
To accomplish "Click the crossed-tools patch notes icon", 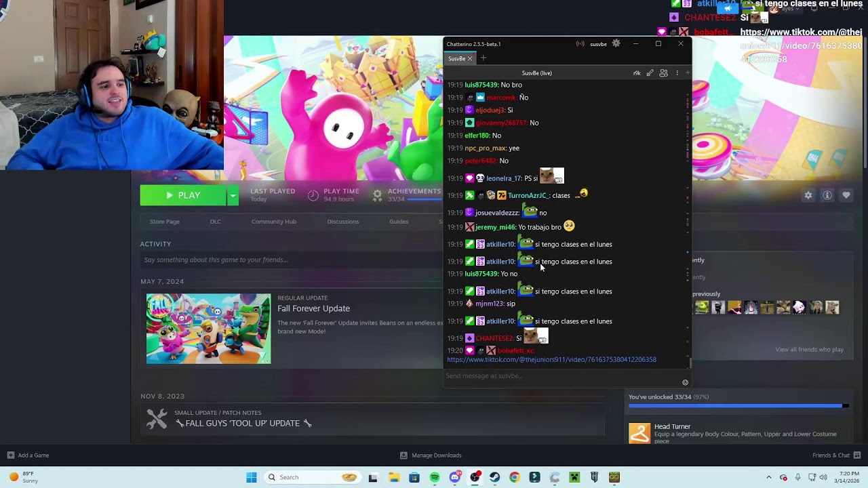I will click(x=157, y=420).
